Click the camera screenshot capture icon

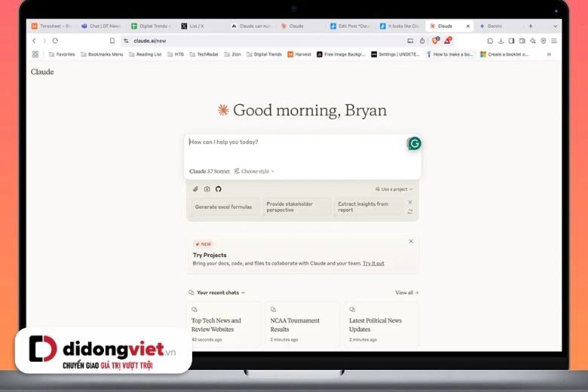207,189
